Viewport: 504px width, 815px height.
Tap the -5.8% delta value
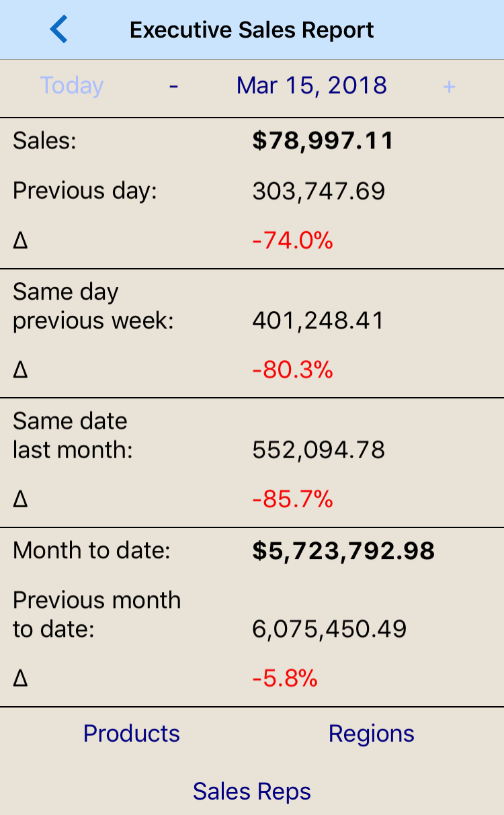tap(284, 679)
